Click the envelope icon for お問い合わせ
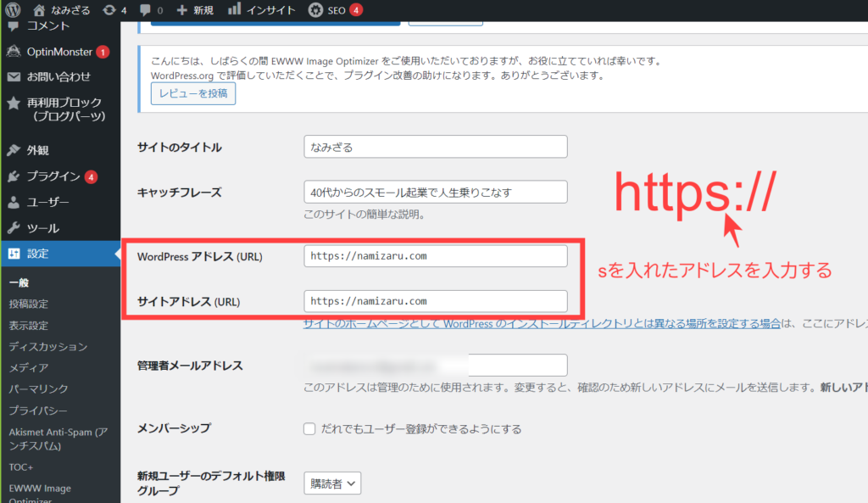Screen dimensions: 868x503 point(14,77)
